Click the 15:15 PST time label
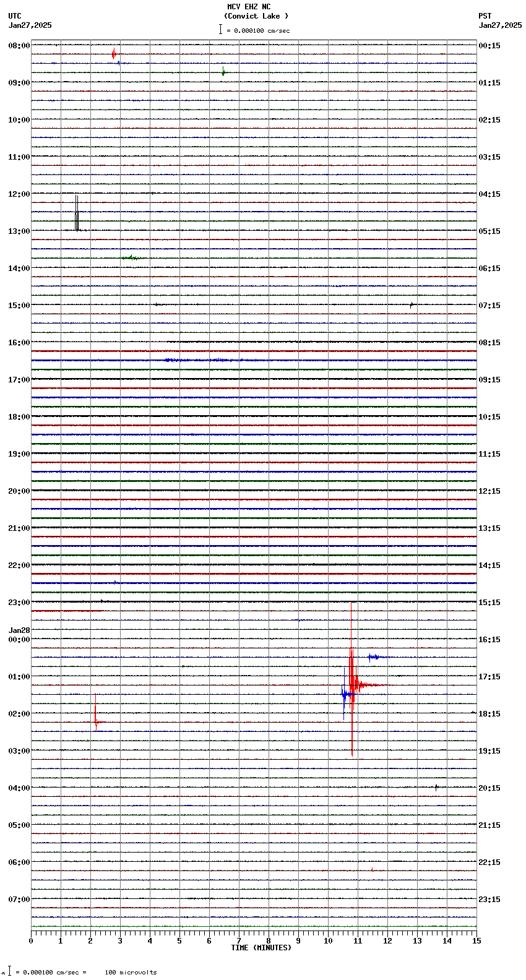The image size is (526, 980). point(489,603)
